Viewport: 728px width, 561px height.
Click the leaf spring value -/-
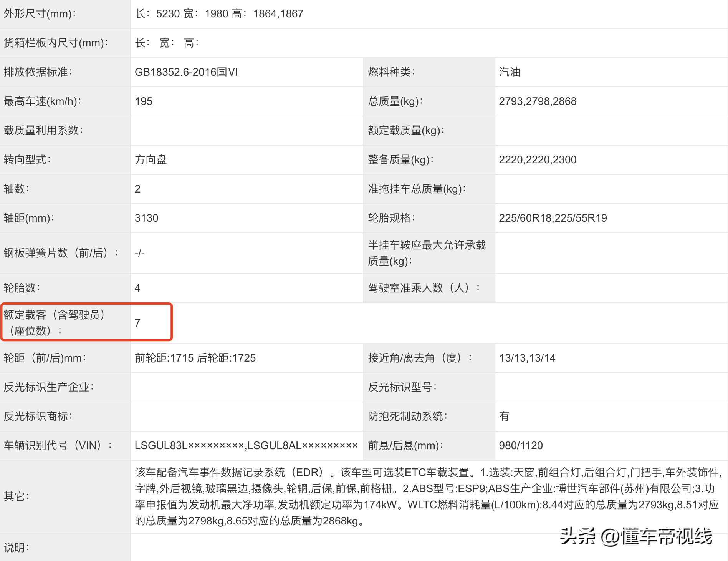pyautogui.click(x=140, y=253)
